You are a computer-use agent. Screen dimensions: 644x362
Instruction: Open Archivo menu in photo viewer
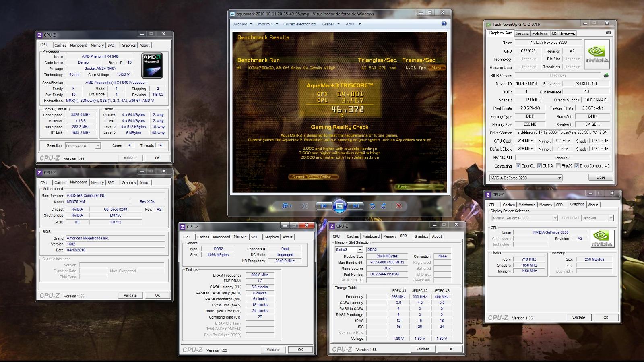pos(242,24)
